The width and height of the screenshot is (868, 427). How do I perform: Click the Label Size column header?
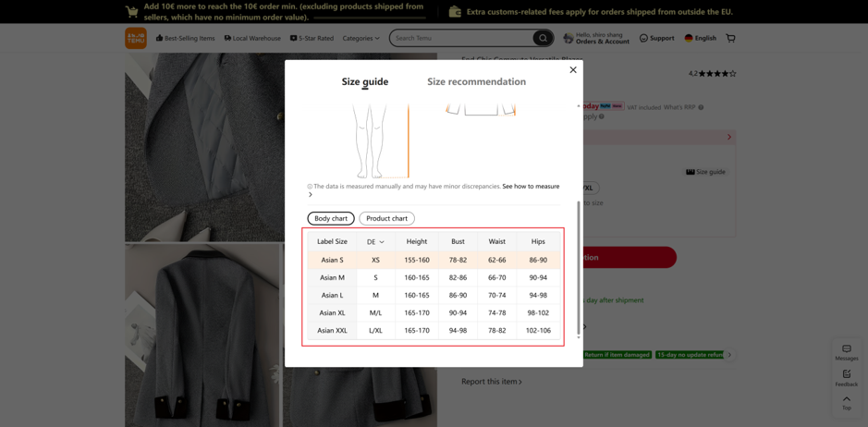click(x=332, y=241)
